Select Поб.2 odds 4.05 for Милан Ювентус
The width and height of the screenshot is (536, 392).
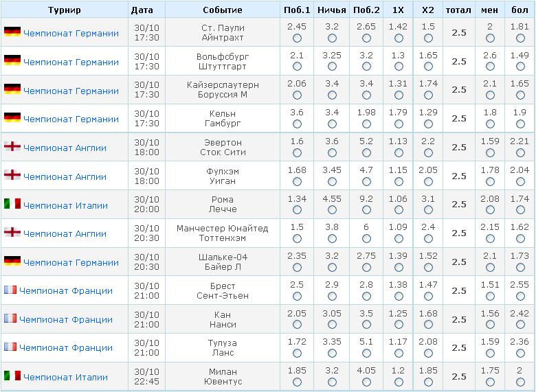click(366, 382)
